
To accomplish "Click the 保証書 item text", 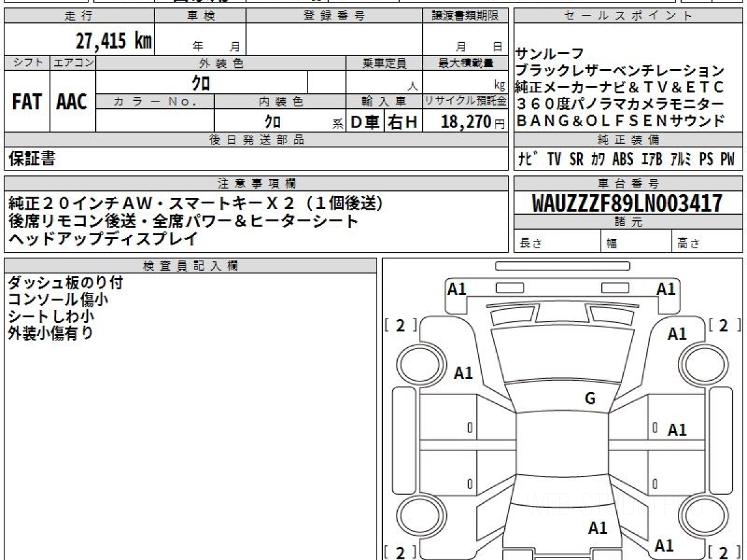I will click(32, 159).
